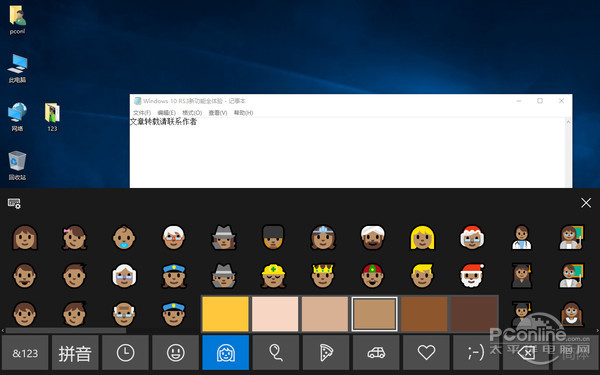Viewport: 600px width, 375px height.
Task: Choose the darkest brown skin tone swatch
Action: pos(474,314)
